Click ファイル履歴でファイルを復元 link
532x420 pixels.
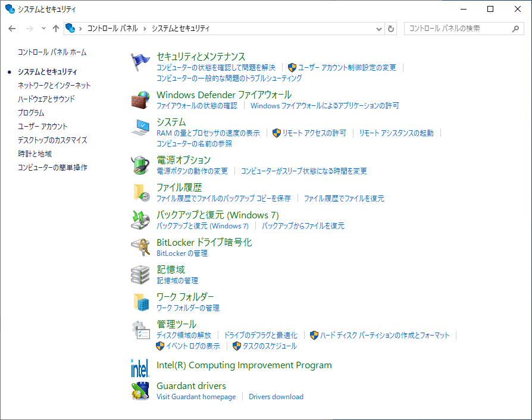coord(344,199)
